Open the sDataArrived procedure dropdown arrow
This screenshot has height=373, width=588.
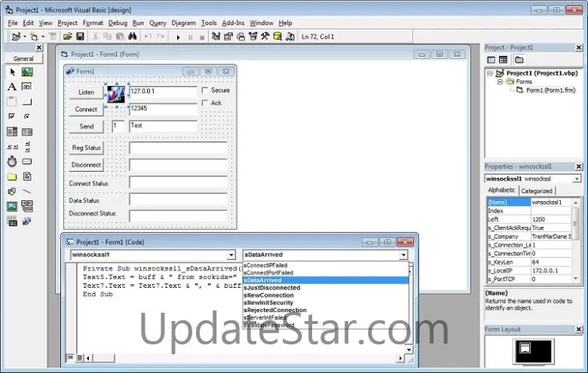[x=403, y=255]
